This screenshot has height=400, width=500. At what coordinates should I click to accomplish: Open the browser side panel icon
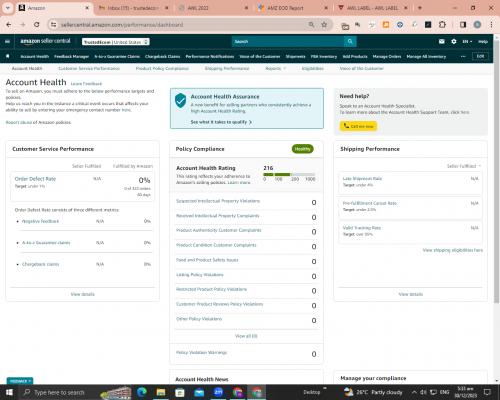(x=463, y=25)
